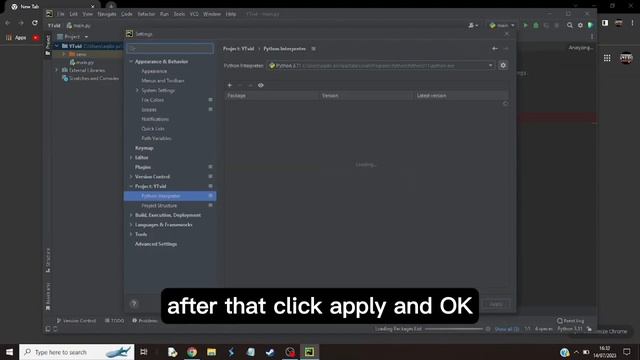Select Appearance in the settings tree
The image size is (640, 360).
pyautogui.click(x=154, y=71)
